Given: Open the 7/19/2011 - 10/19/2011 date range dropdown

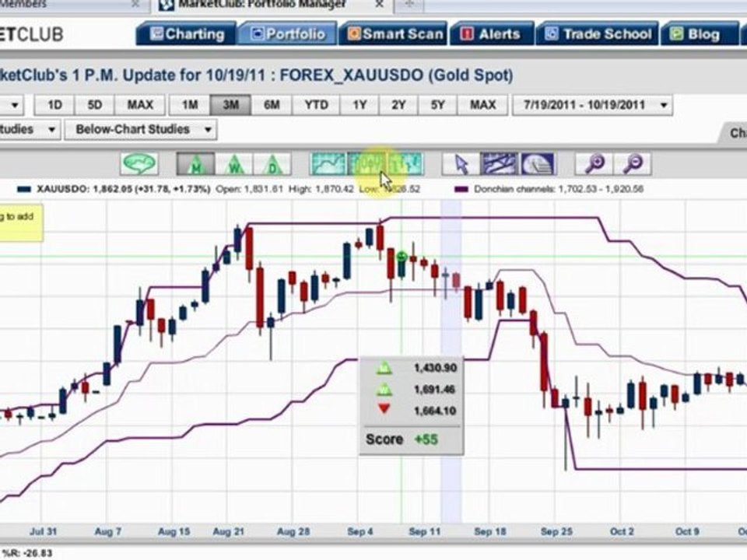Looking at the screenshot, I should tap(592, 105).
